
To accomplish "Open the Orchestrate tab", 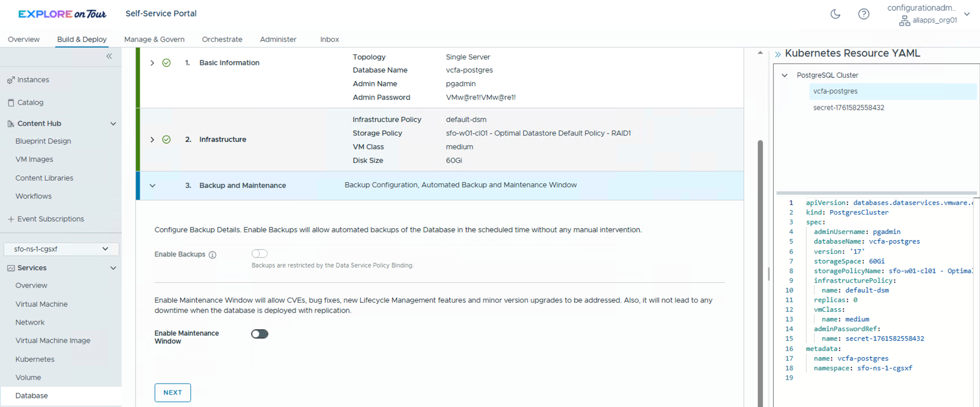I will coord(222,39).
